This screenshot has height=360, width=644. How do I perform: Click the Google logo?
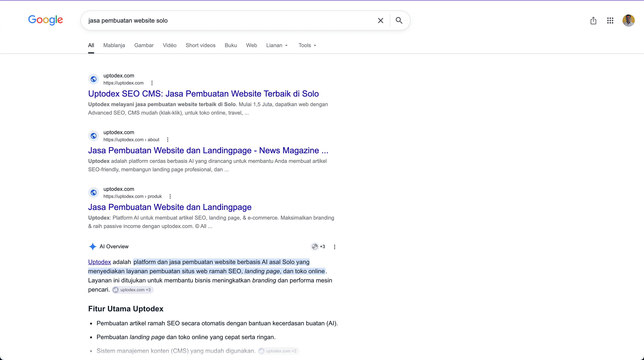[x=45, y=20]
